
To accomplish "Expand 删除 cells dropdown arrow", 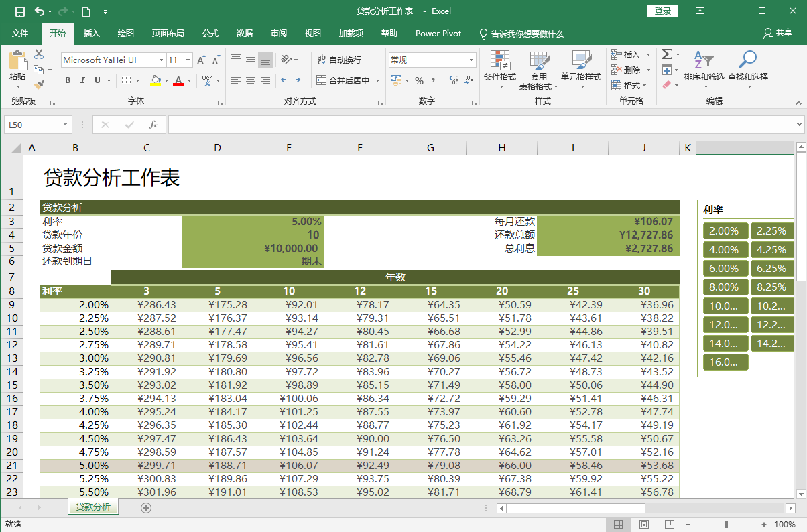I will point(648,70).
